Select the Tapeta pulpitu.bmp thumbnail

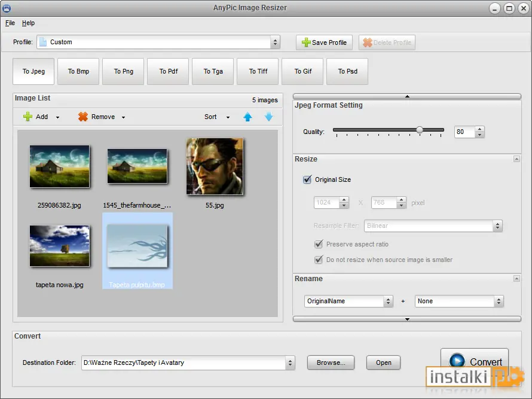pyautogui.click(x=137, y=246)
